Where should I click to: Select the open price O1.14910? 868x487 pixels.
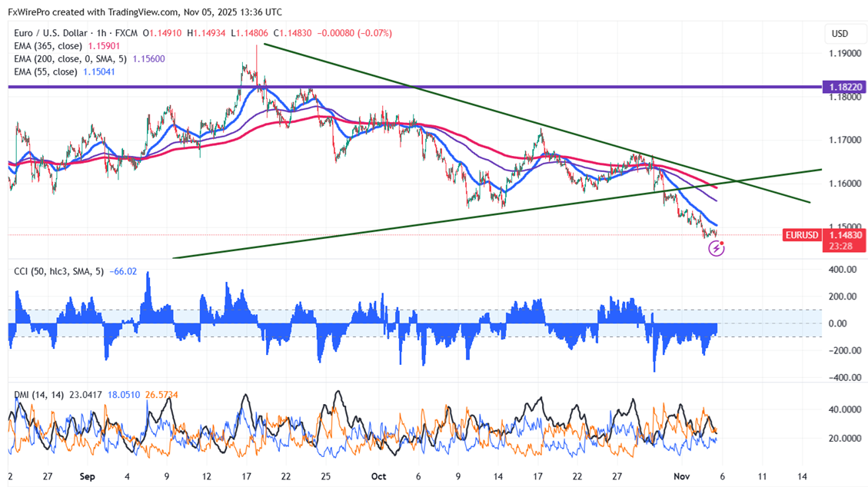click(161, 33)
